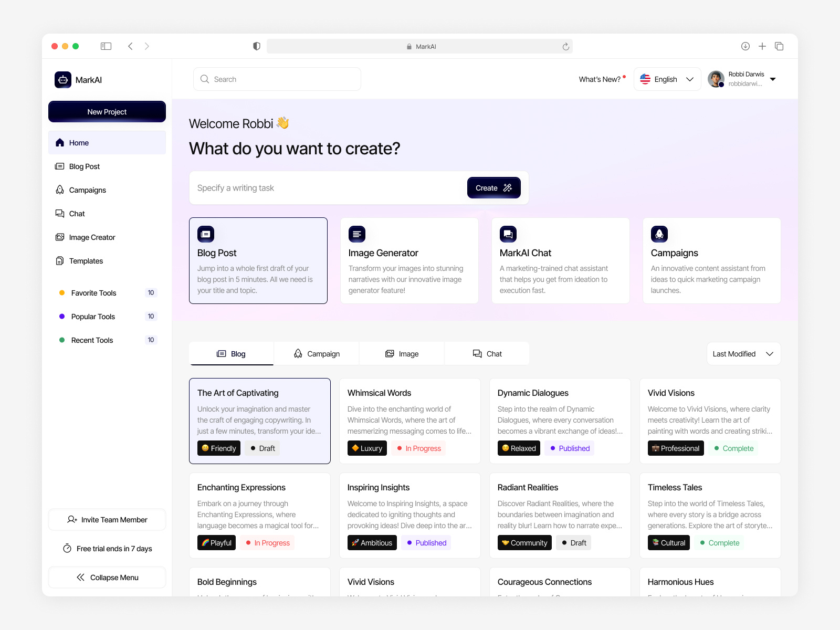Open the Chat icon in the sidebar
840x630 pixels.
coord(60,213)
